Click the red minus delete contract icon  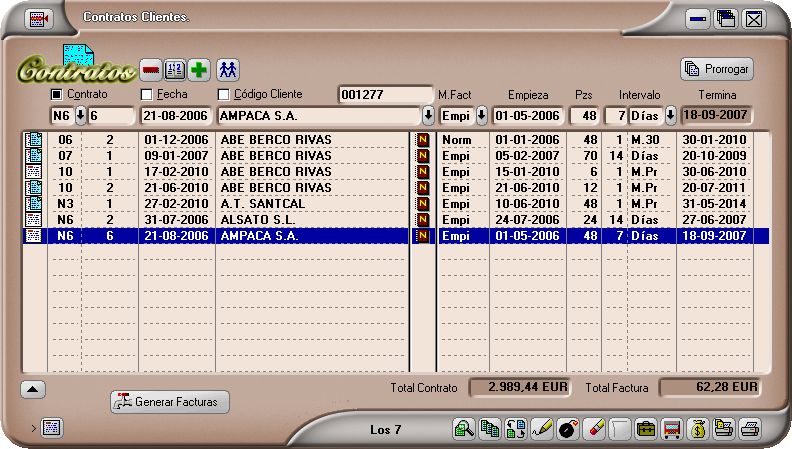click(150, 69)
